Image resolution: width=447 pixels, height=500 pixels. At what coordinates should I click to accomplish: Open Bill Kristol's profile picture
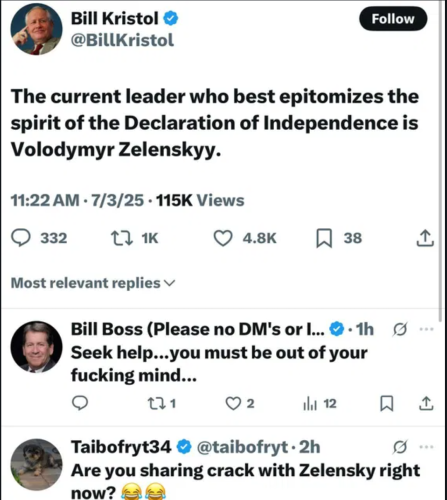36,29
